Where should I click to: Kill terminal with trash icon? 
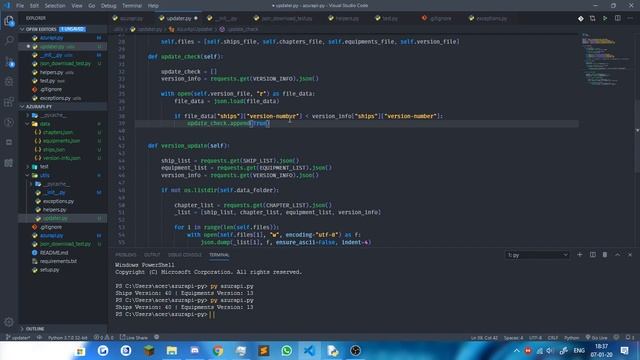(x=605, y=255)
